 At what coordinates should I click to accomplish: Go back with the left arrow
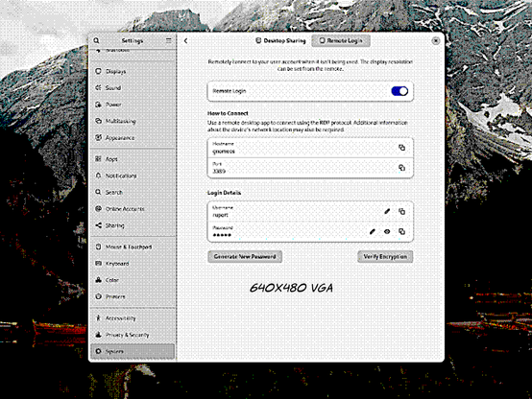185,41
